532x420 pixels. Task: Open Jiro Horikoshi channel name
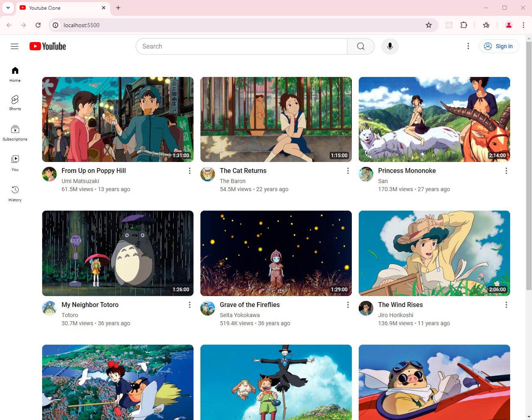(x=396, y=315)
